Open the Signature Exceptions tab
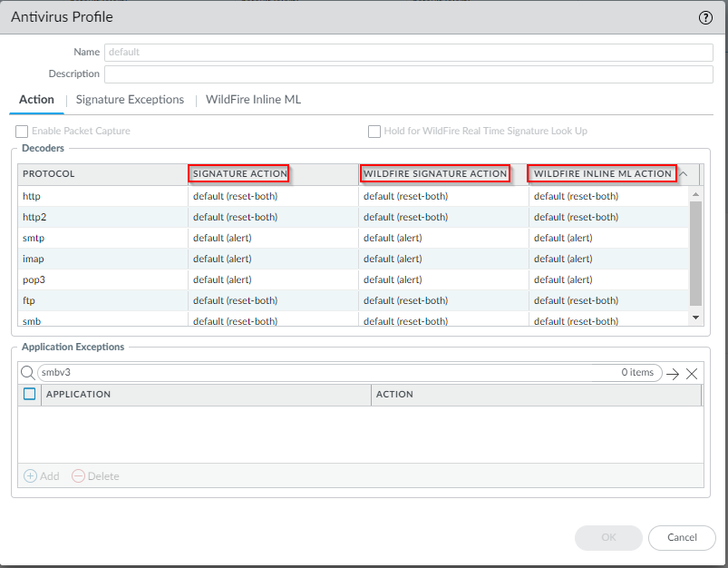 click(x=130, y=100)
